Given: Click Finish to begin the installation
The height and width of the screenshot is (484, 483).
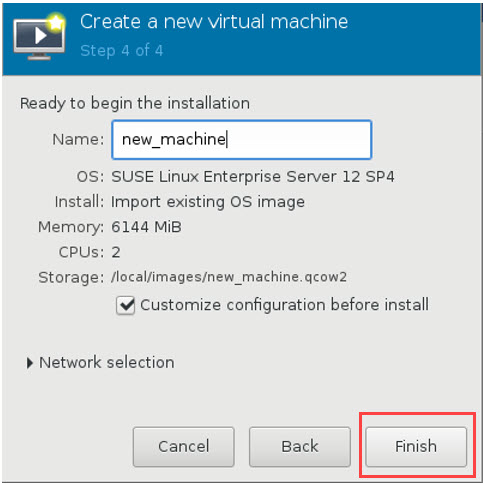Looking at the screenshot, I should click(416, 446).
